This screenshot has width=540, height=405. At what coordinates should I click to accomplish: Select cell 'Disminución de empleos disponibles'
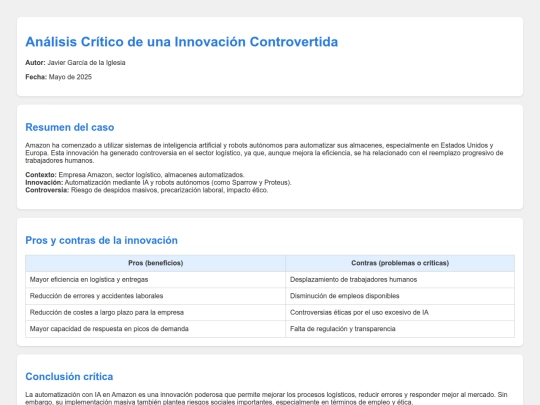400,296
